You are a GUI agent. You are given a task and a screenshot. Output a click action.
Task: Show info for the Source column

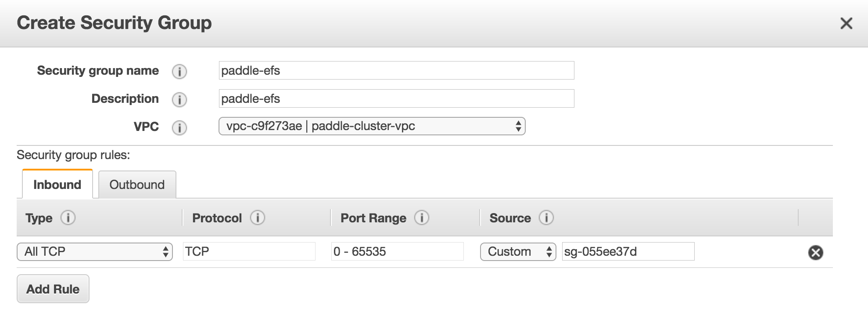tap(546, 217)
